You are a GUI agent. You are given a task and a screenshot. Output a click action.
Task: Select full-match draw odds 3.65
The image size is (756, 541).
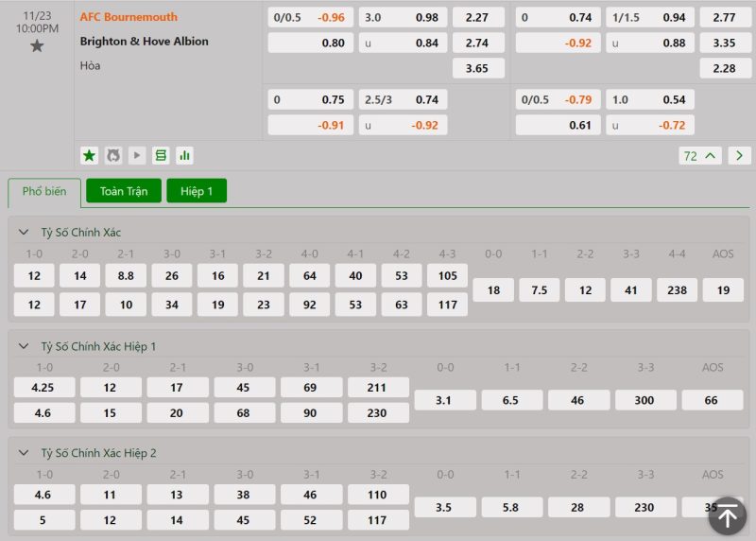[x=478, y=68]
